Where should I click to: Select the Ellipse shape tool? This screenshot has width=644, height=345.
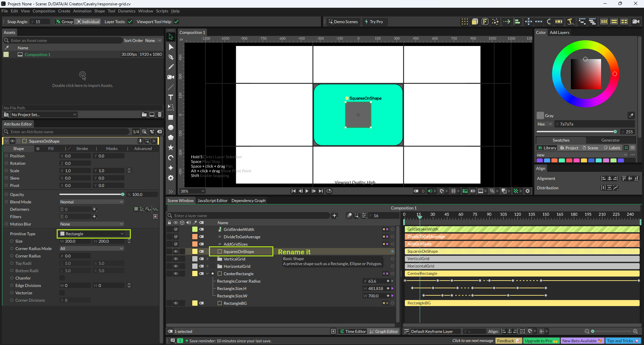(x=171, y=128)
